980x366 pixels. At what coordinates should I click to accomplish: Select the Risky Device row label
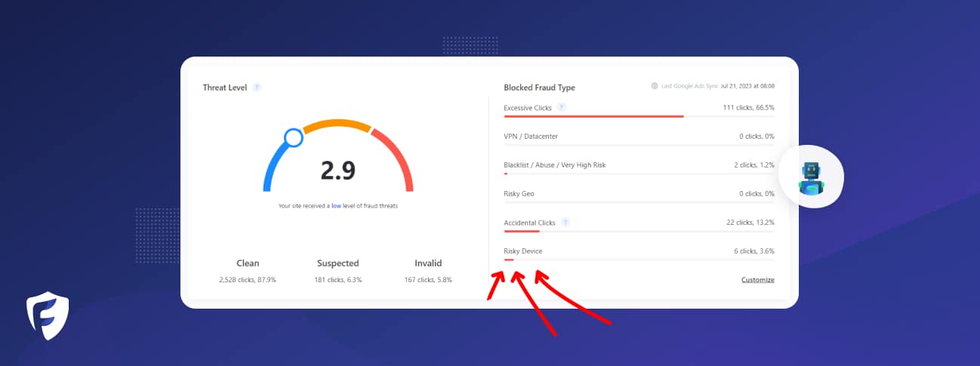(522, 251)
